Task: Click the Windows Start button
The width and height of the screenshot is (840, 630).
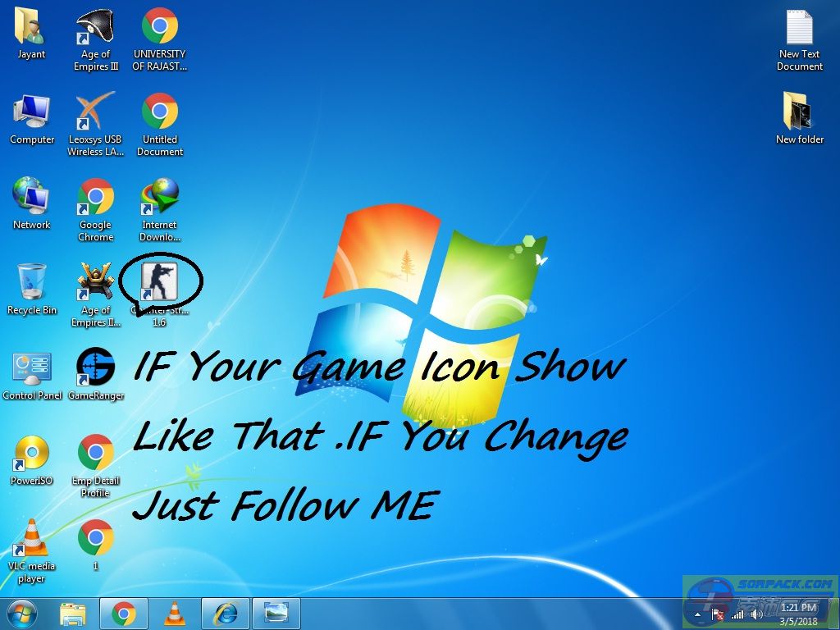Action: pyautogui.click(x=22, y=613)
